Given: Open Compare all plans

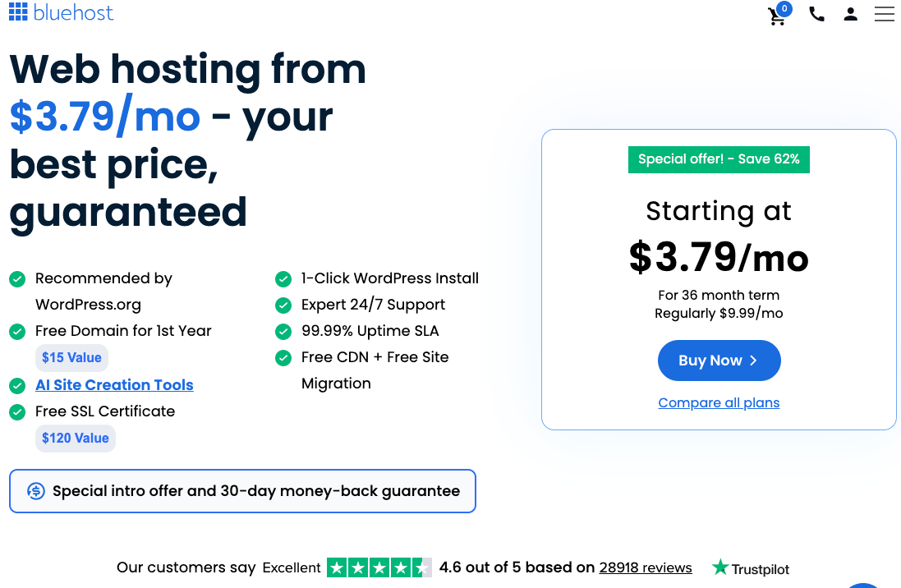Looking at the screenshot, I should pyautogui.click(x=719, y=402).
